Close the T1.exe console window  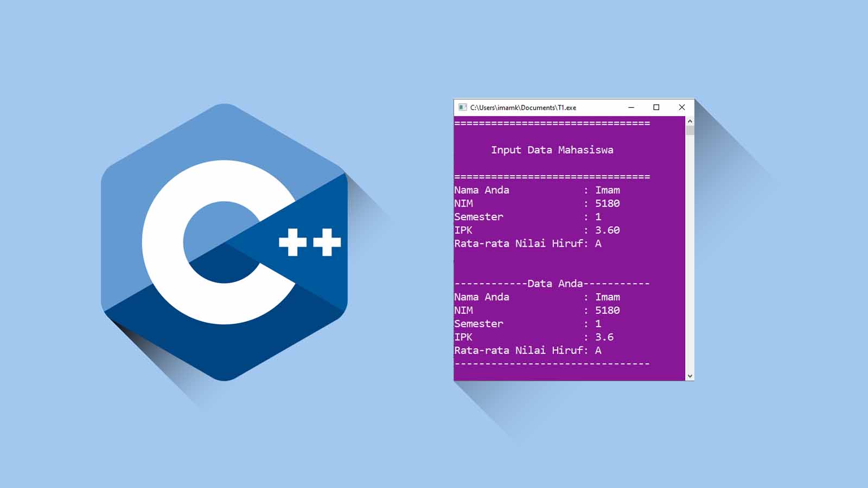point(682,107)
